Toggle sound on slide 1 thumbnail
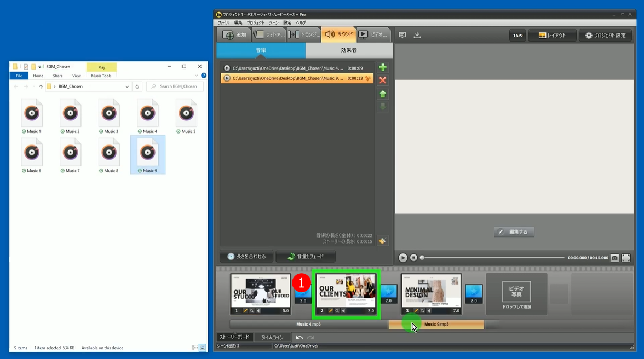The height and width of the screenshot is (359, 644). (258, 311)
